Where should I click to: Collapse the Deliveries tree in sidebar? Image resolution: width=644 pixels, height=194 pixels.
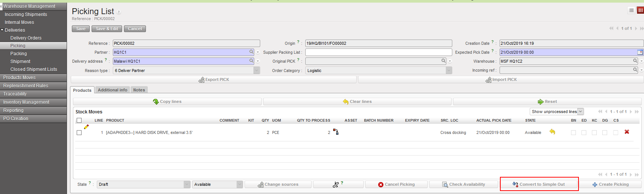pyautogui.click(x=2, y=30)
